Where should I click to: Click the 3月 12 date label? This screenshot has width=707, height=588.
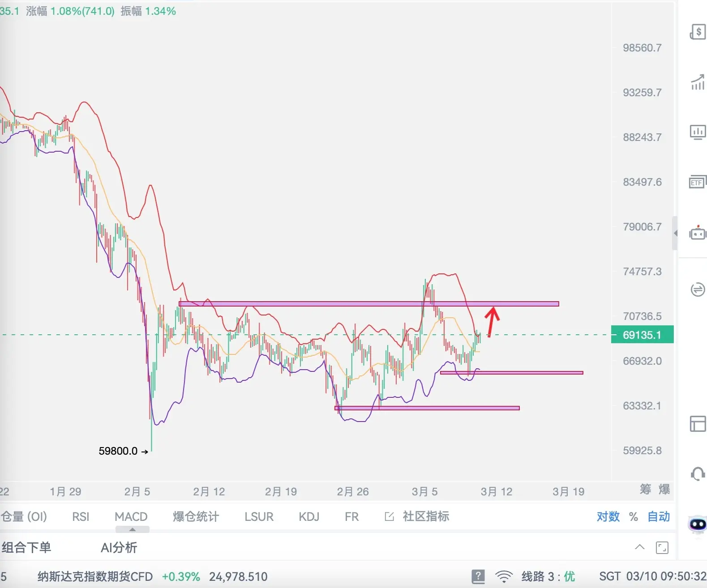497,492
